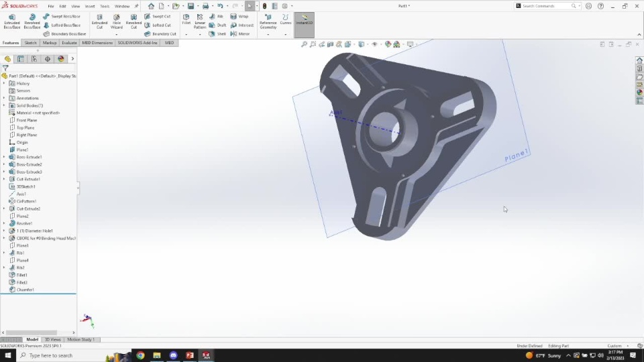Viewport: 644px width, 362px height.
Task: Click the Home icon in the top toolbar
Action: [151, 6]
